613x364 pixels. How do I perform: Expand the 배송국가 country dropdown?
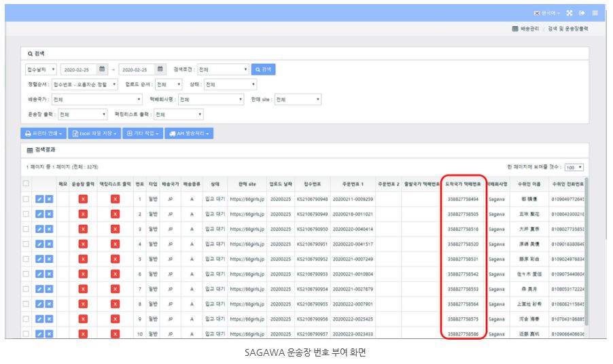coord(97,99)
